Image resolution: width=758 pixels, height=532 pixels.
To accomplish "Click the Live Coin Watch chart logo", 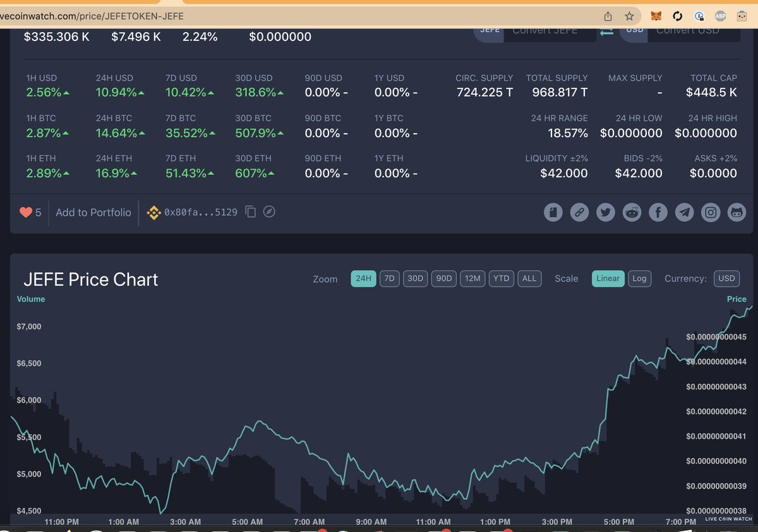I will (x=729, y=519).
